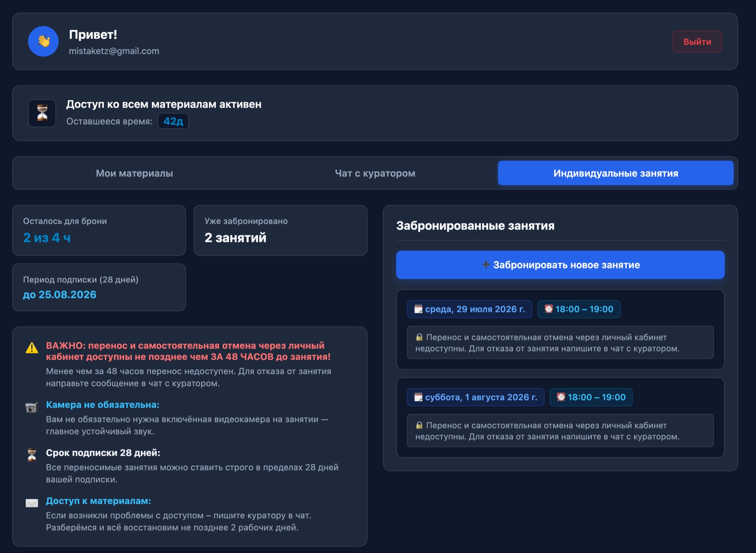Screen dimensions: 756x553
Task: Click the subscription period до 25.08.2026 card
Action: coord(99,287)
